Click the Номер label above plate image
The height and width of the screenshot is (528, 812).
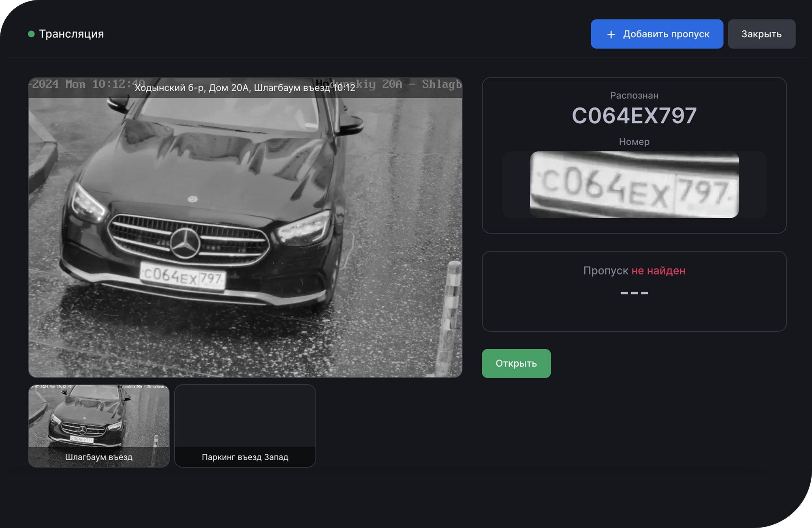(x=634, y=142)
